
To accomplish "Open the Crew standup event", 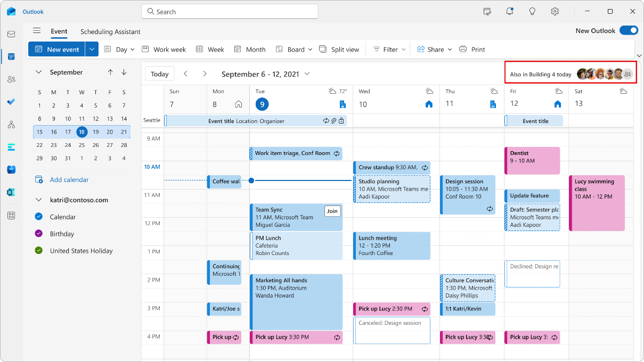I will click(392, 167).
